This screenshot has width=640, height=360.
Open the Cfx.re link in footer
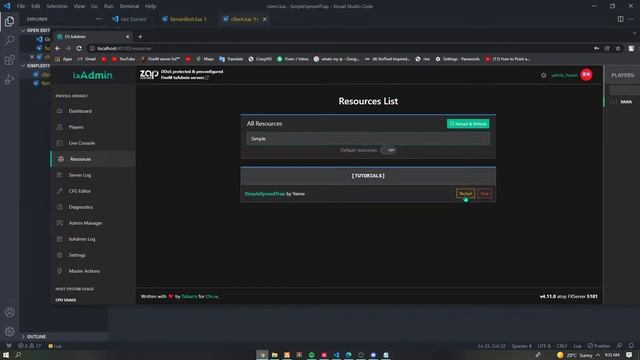tap(212, 296)
